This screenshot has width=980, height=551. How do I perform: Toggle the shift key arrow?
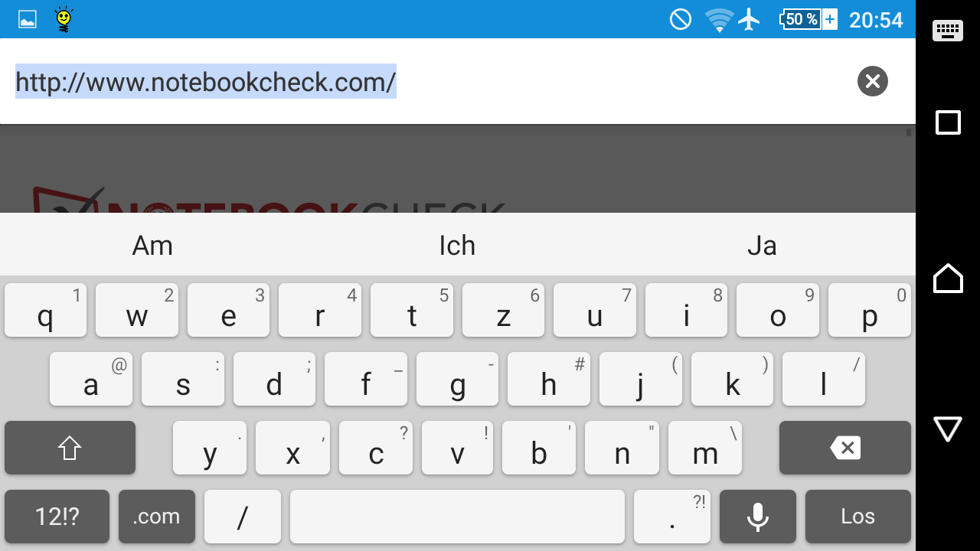click(70, 448)
